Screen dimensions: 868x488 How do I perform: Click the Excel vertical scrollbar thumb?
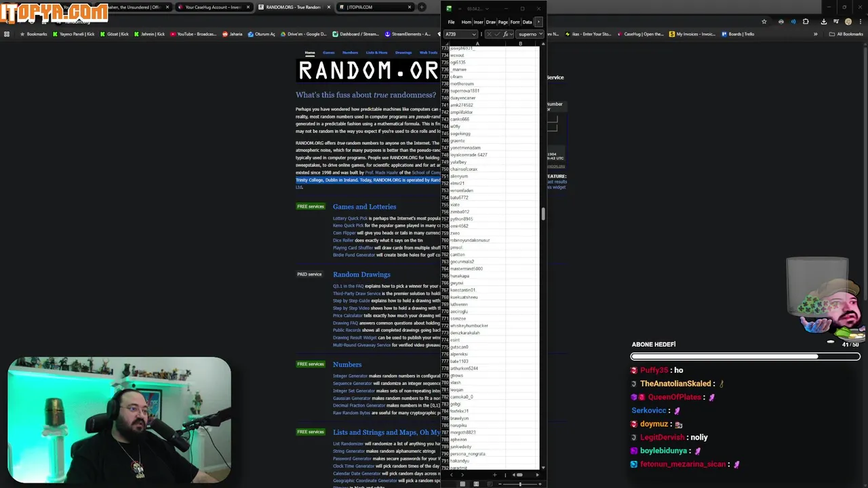(542, 213)
